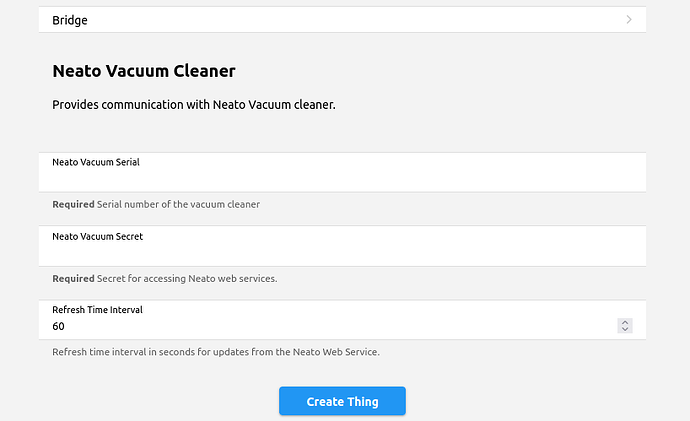Click empty area inside Refresh Interval field
The height and width of the screenshot is (421, 690).
[340, 326]
